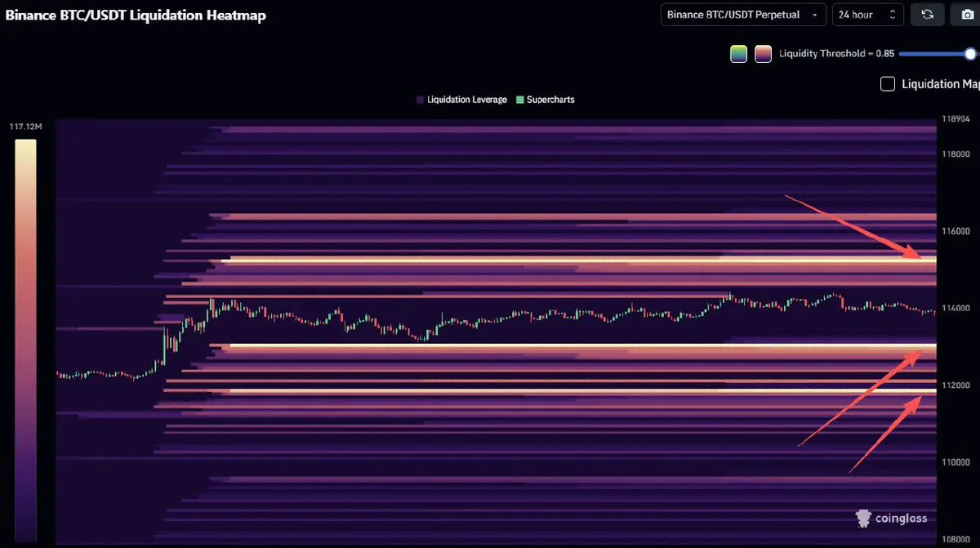Select the green-yellow color scheme swatch
The width and height of the screenshot is (980, 548).
point(738,54)
